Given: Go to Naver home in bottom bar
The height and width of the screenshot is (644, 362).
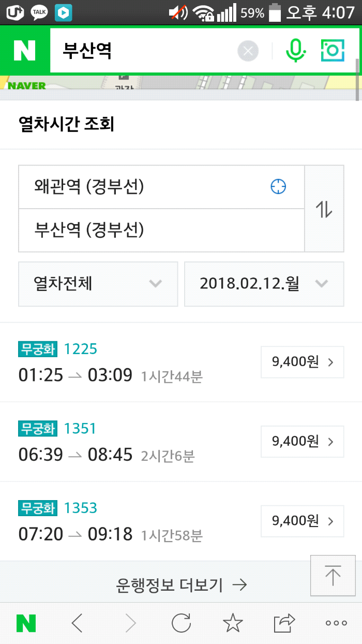Looking at the screenshot, I should pyautogui.click(x=26, y=623).
